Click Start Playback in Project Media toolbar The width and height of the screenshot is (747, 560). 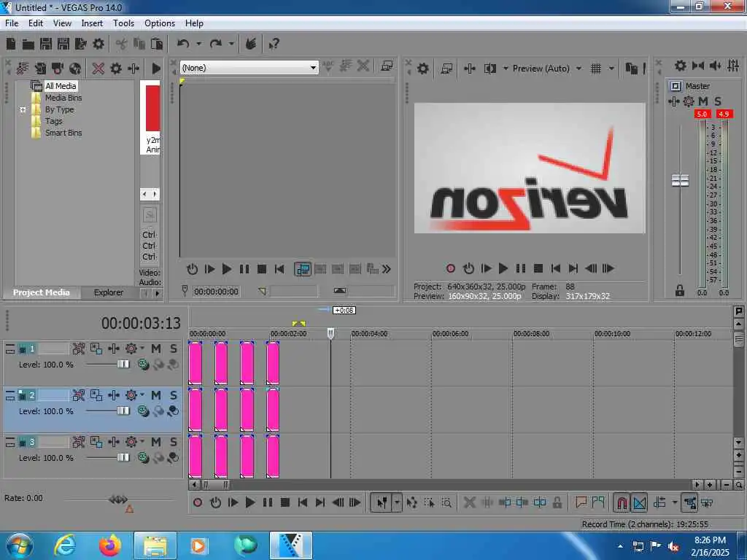156,69
